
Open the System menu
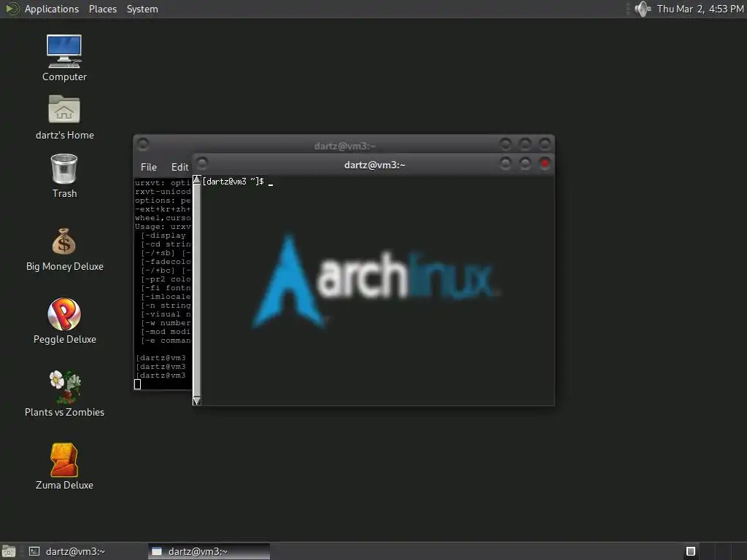(142, 9)
